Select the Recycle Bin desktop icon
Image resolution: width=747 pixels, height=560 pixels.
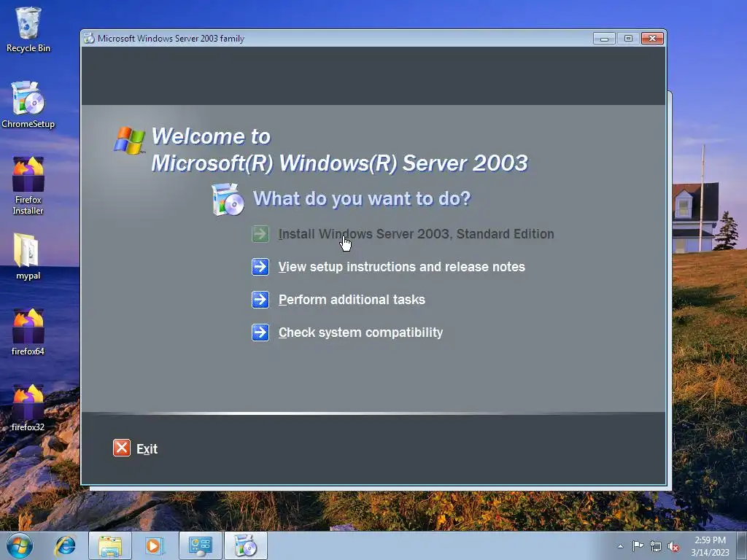pos(28,29)
